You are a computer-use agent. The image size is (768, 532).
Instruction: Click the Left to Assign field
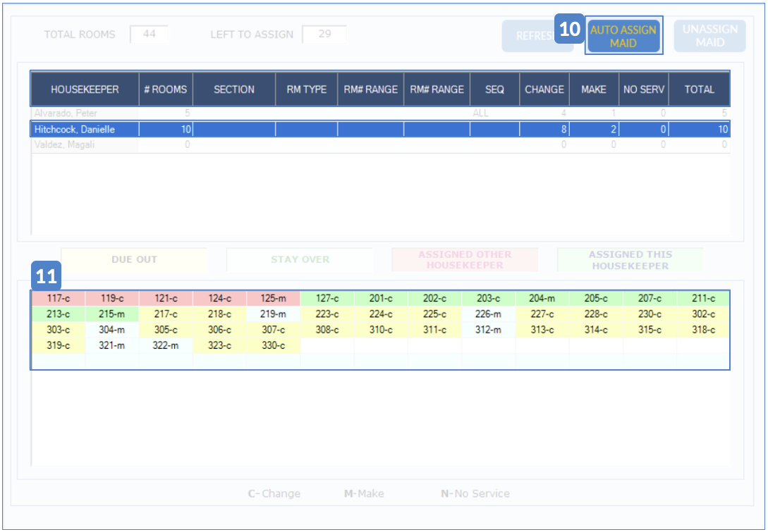coord(324,34)
